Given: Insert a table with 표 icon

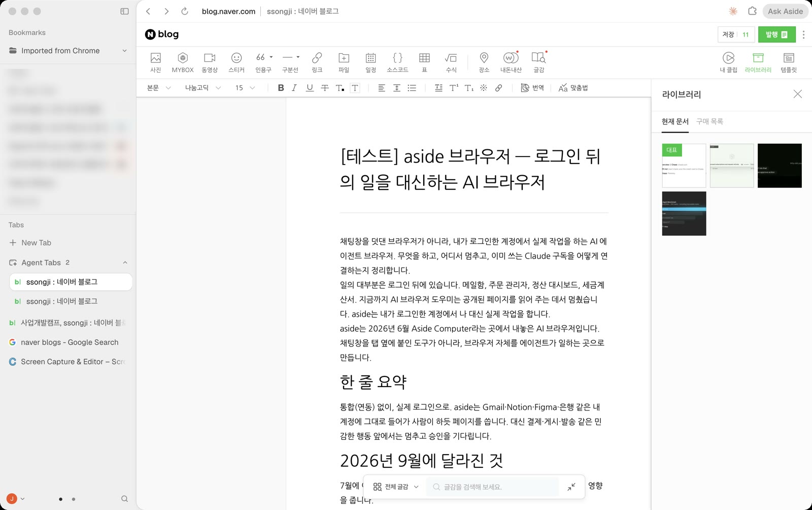Looking at the screenshot, I should click(424, 62).
